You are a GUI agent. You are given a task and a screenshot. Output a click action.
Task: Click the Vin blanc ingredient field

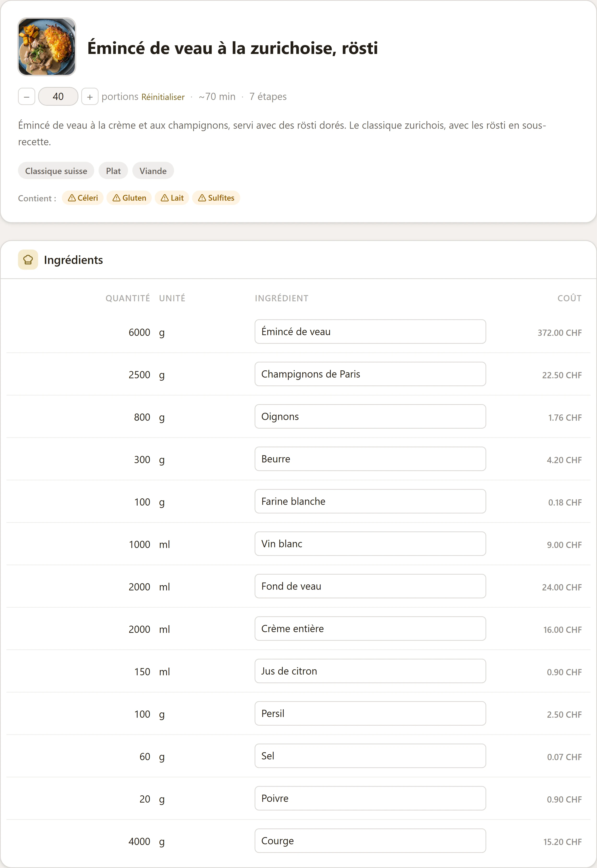point(370,544)
